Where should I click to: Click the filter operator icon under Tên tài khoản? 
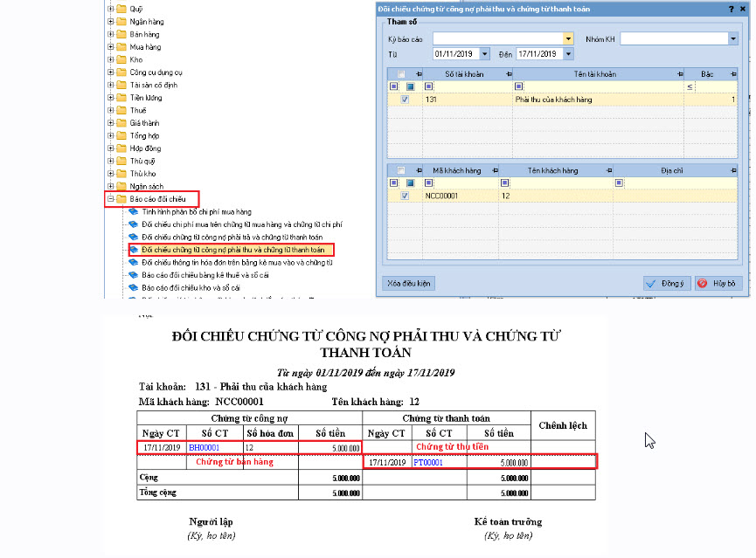519,86
